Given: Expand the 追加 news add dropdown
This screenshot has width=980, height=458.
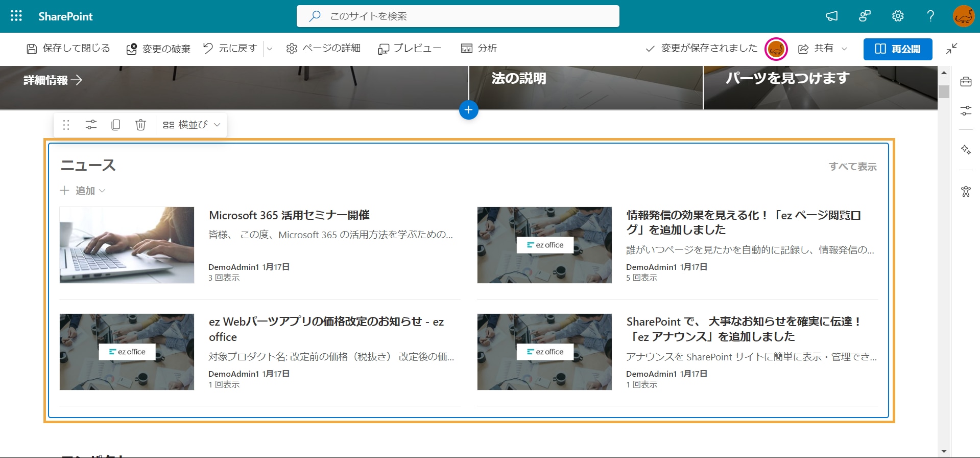Looking at the screenshot, I should 83,191.
